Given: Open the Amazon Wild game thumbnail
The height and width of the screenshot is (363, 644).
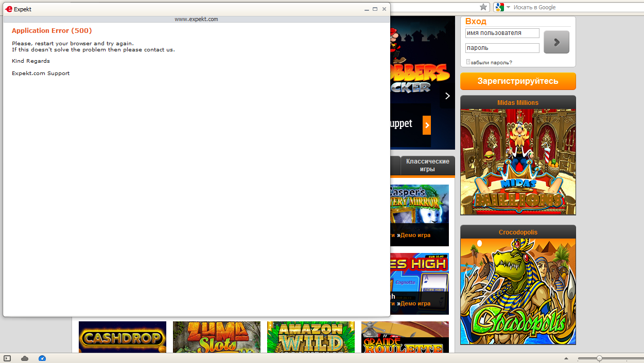Looking at the screenshot, I should click(x=311, y=337).
